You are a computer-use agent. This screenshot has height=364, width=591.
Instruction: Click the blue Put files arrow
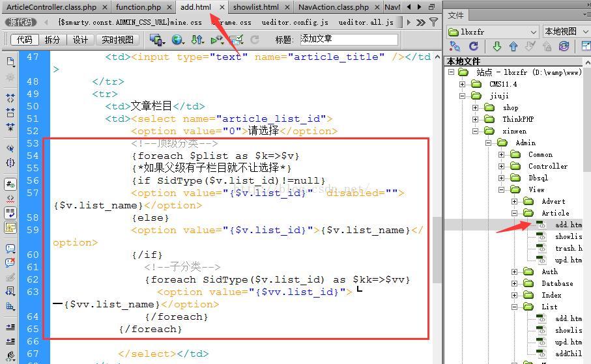tap(513, 46)
